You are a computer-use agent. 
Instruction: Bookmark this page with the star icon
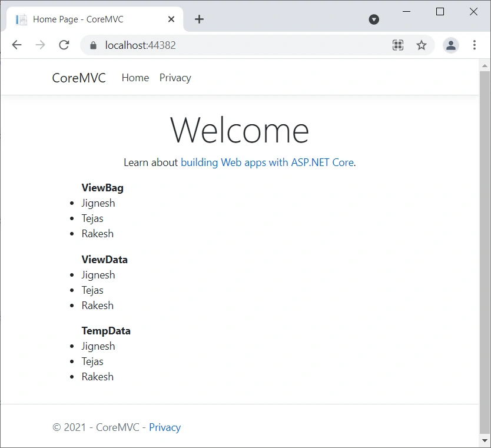421,45
